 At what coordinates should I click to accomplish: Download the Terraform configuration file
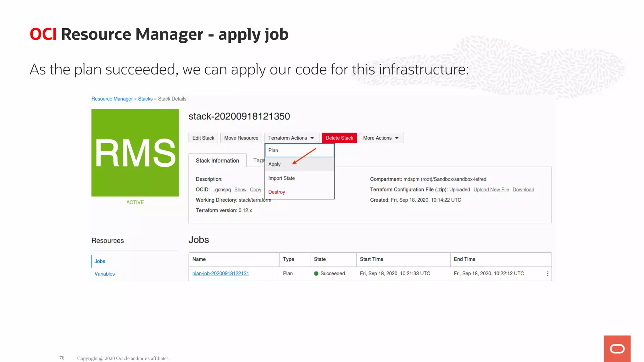coord(523,190)
